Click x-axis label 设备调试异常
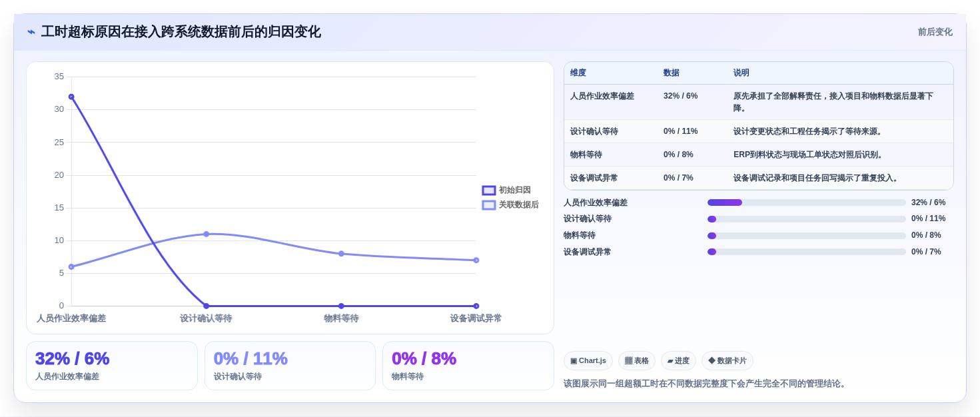The width and height of the screenshot is (980, 417). [x=476, y=318]
